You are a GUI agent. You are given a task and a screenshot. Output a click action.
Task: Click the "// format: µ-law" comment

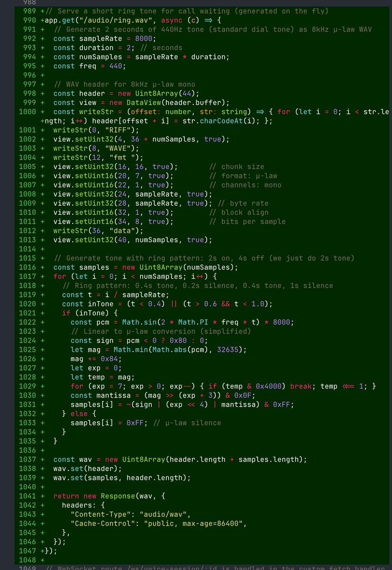(243, 176)
